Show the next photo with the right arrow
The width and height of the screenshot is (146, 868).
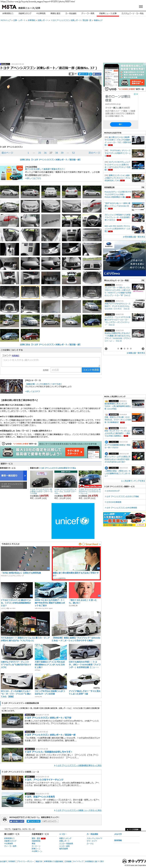click(98, 109)
